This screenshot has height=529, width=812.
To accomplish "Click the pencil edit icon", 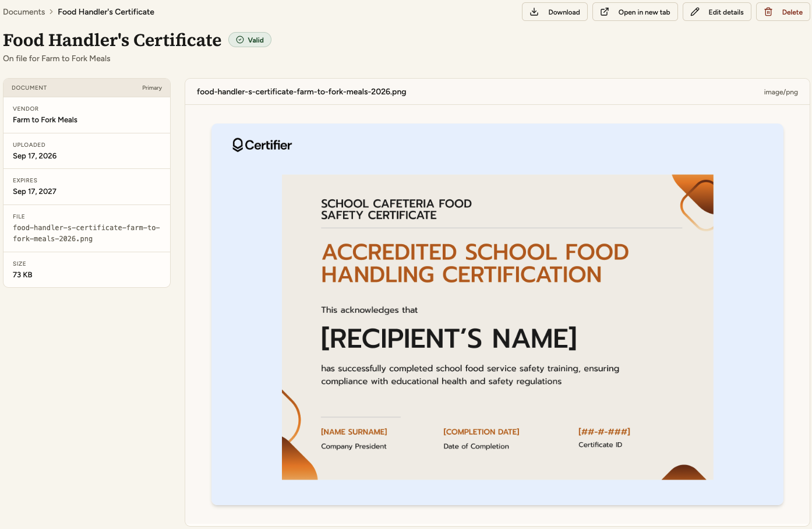I will pyautogui.click(x=695, y=12).
